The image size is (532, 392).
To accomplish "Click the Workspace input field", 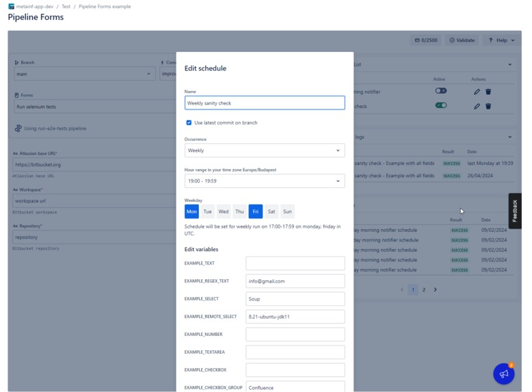I will (94, 200).
